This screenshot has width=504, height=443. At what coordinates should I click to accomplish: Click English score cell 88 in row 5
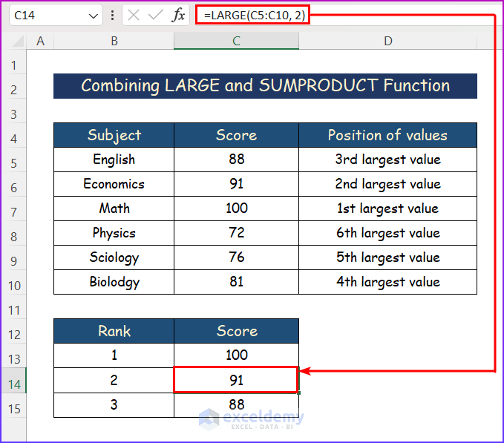coord(236,160)
